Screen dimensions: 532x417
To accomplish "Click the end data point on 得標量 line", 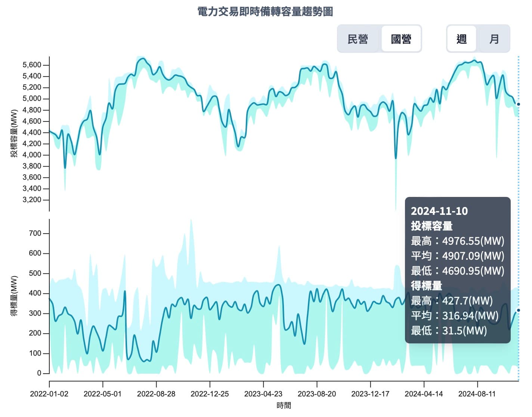I will tap(518, 310).
